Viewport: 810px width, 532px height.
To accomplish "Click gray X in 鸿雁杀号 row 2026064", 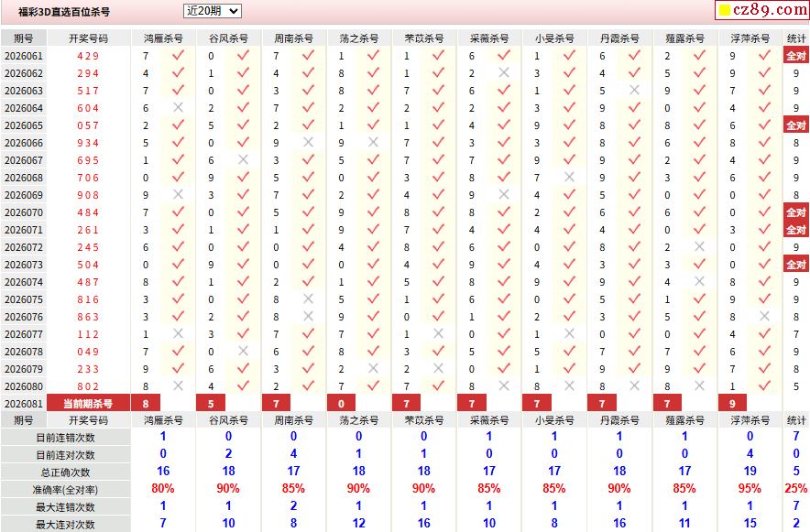I will tap(179, 107).
